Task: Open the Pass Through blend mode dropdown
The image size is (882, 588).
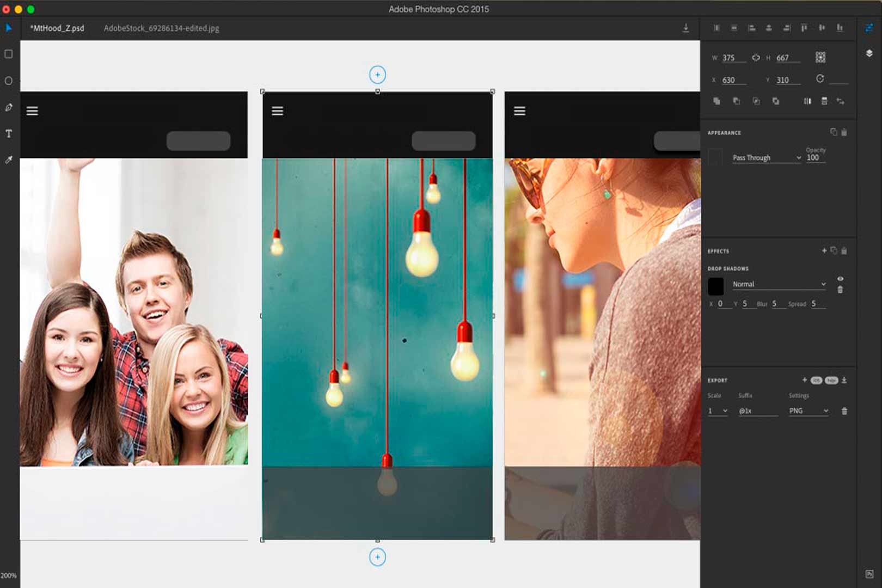Action: click(x=767, y=158)
